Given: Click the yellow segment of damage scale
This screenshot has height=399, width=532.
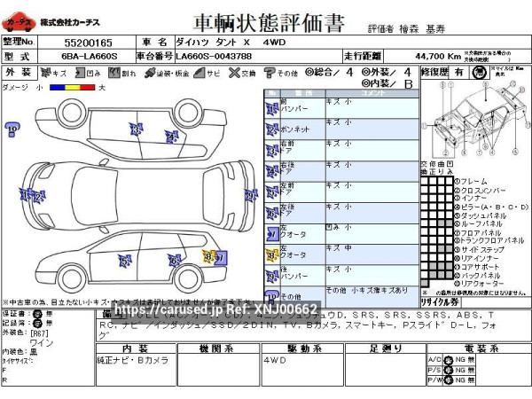Looking at the screenshot, I should (x=73, y=88).
